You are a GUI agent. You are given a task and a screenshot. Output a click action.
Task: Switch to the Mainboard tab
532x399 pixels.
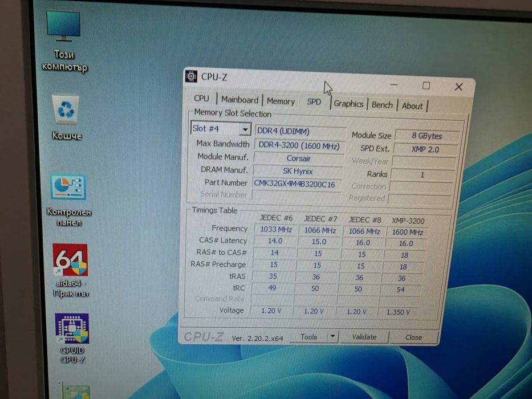pos(239,100)
